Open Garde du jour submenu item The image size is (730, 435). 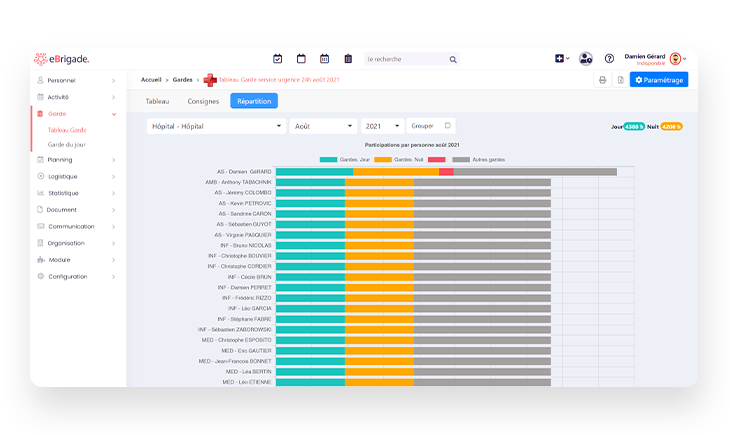[67, 144]
